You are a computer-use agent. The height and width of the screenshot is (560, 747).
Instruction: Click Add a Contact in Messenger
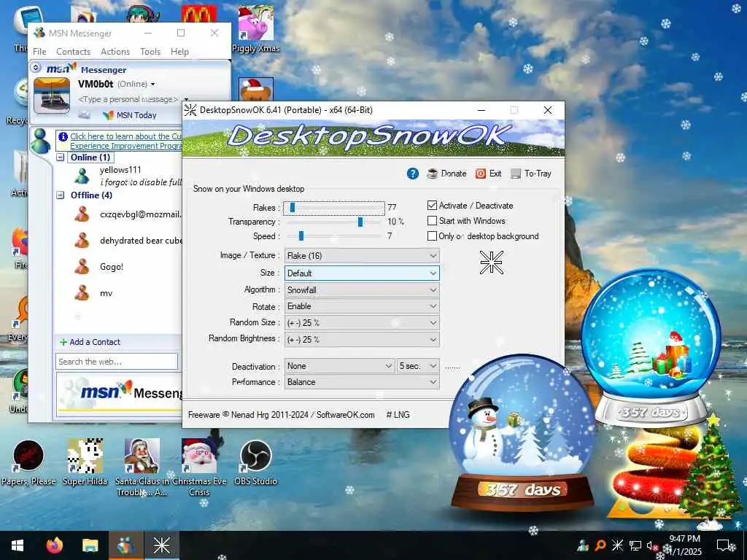point(90,342)
